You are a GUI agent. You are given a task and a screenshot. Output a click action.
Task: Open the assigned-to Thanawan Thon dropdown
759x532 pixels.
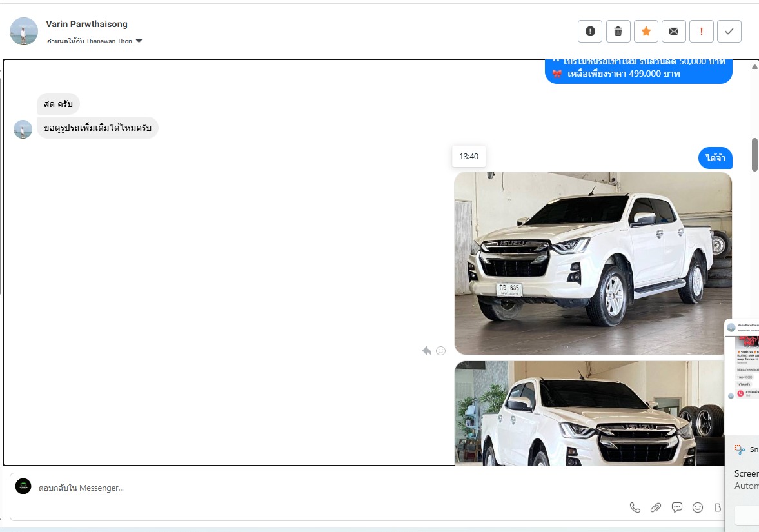point(139,41)
